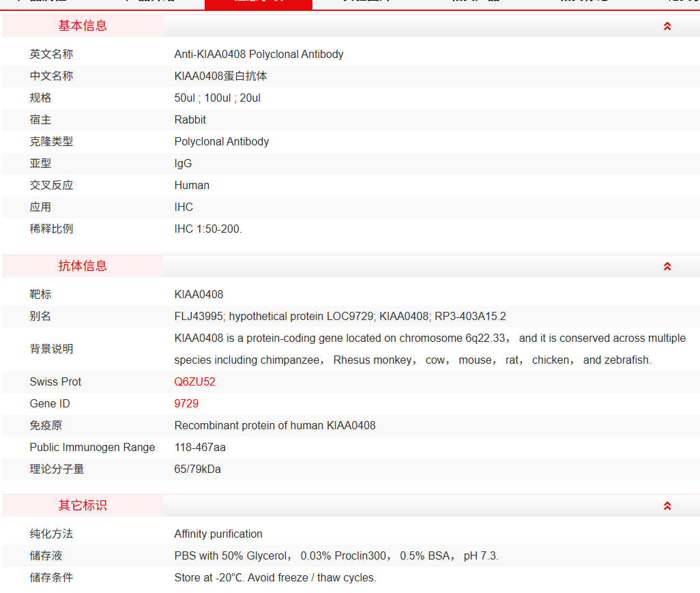Collapse the 基本信息 section using its red chevron
The height and width of the screenshot is (593, 700).
coord(667,26)
